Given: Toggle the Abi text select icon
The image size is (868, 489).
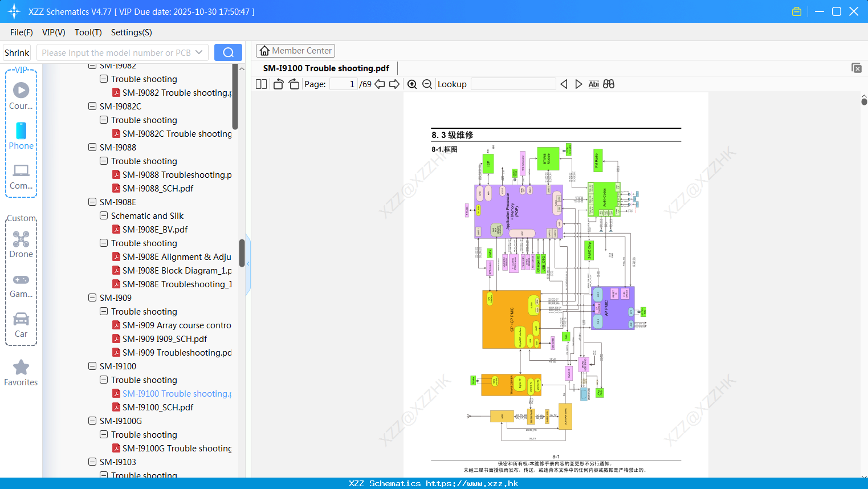Looking at the screenshot, I should [593, 84].
